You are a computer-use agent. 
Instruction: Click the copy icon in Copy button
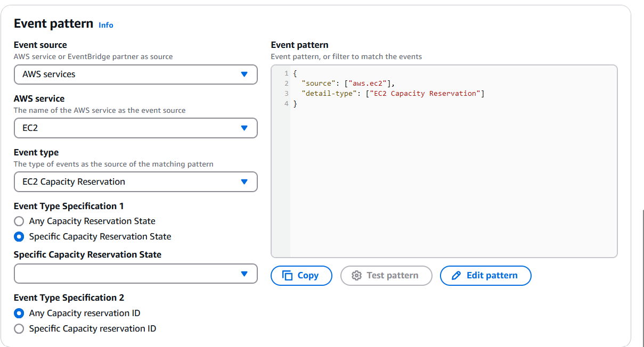tap(288, 276)
